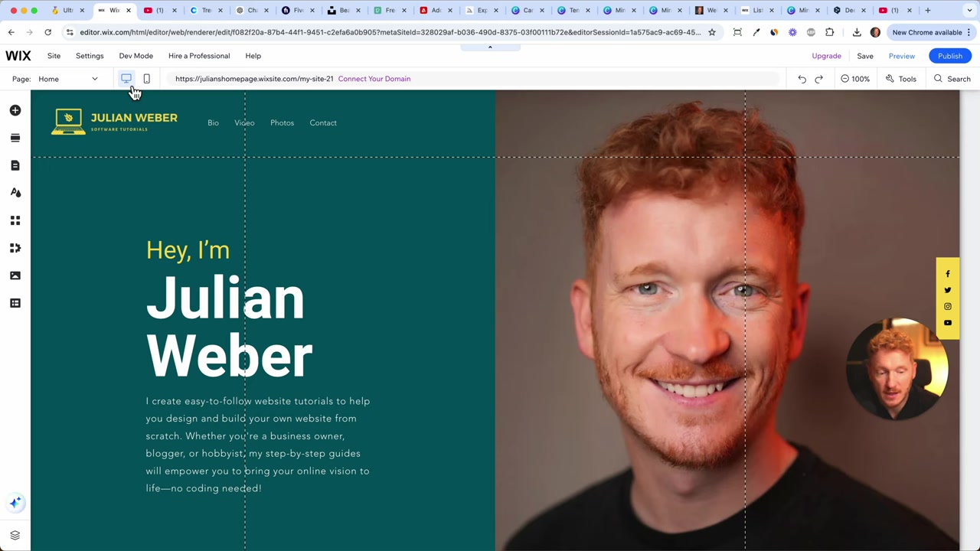Open the Add Section strip panel

pyautogui.click(x=15, y=138)
